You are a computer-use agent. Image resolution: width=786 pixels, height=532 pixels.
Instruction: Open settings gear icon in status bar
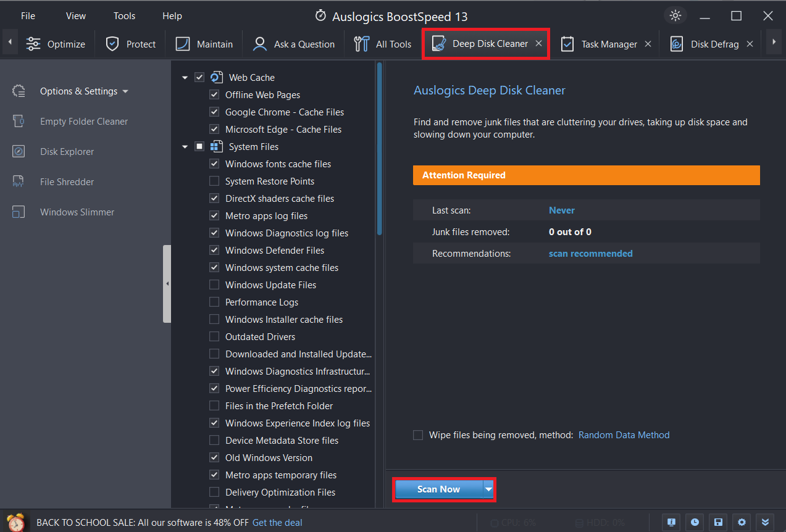(x=742, y=522)
